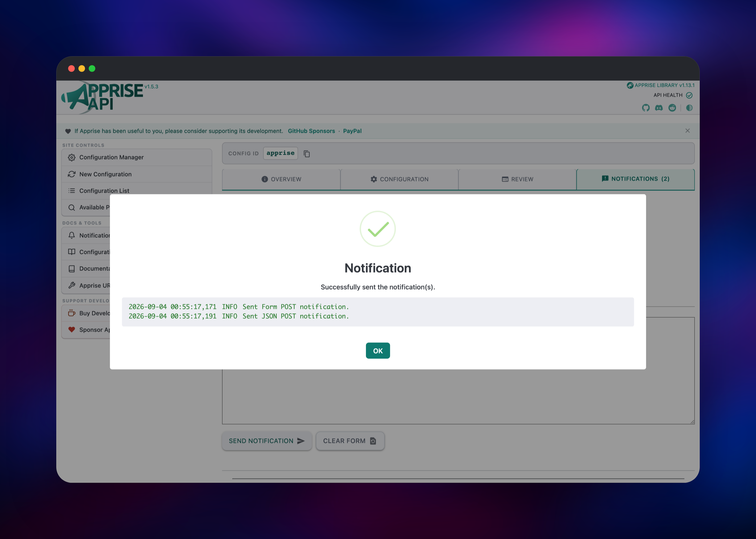Open Apprise Library v1.13.1 link
Viewport: 756px width, 539px height.
coord(661,85)
